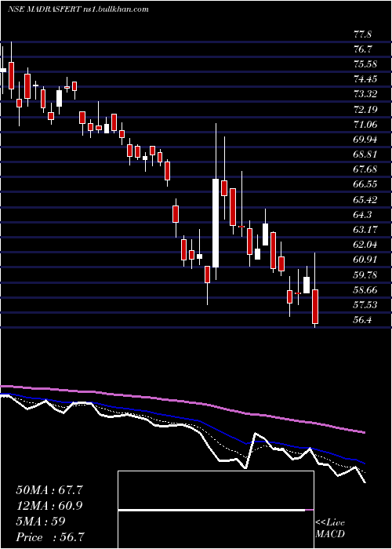Viewport: 392px width, 549px height.
Task: Click the 77.8 price axis label
Action: (362, 35)
